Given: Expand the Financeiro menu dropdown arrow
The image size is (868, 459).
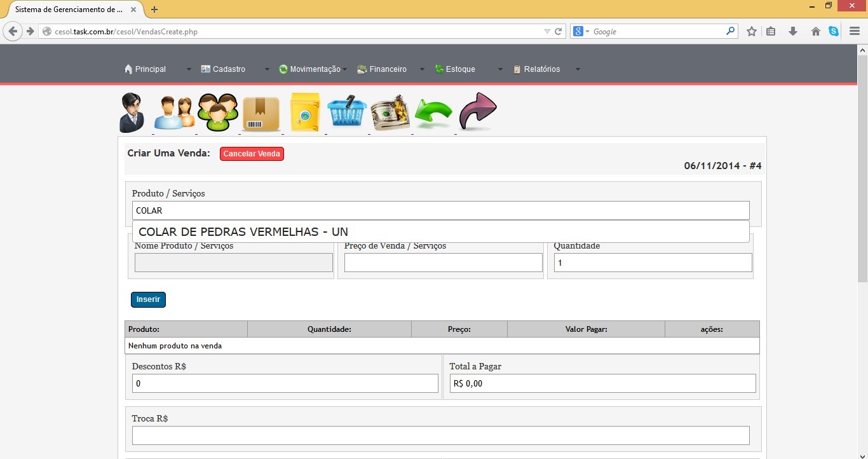Looking at the screenshot, I should [x=422, y=69].
